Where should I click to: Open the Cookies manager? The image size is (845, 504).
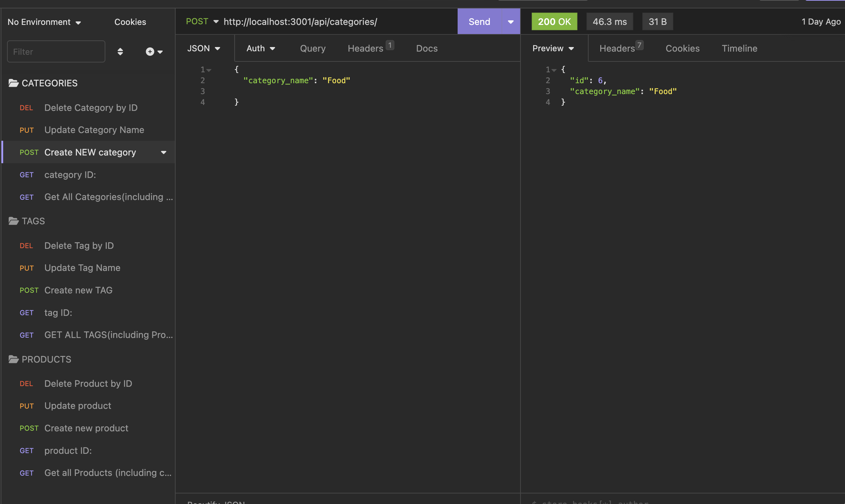pos(130,22)
